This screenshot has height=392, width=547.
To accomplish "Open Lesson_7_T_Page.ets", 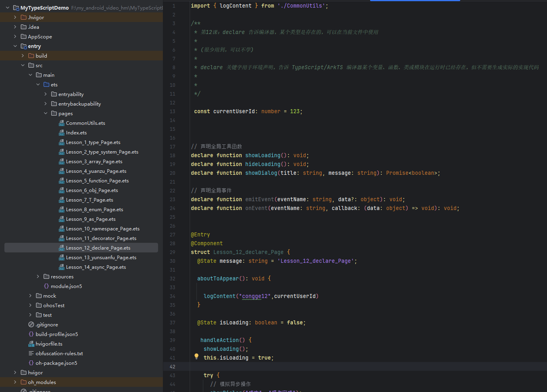I will coord(90,200).
